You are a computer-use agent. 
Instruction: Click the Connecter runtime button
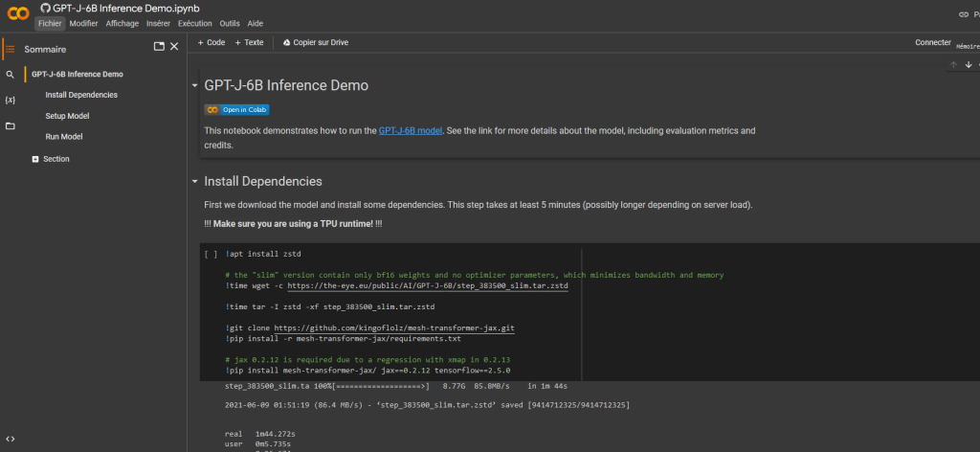point(932,42)
